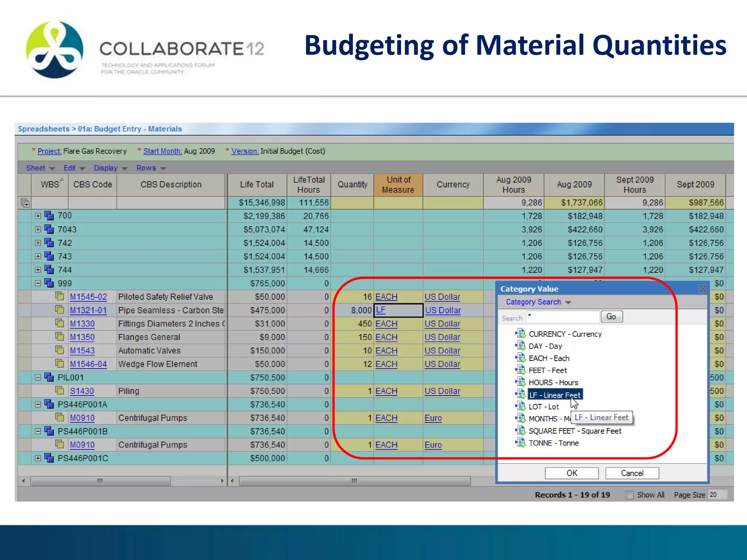Click the item icon beside S1430
747x560 pixels.
click(x=59, y=390)
